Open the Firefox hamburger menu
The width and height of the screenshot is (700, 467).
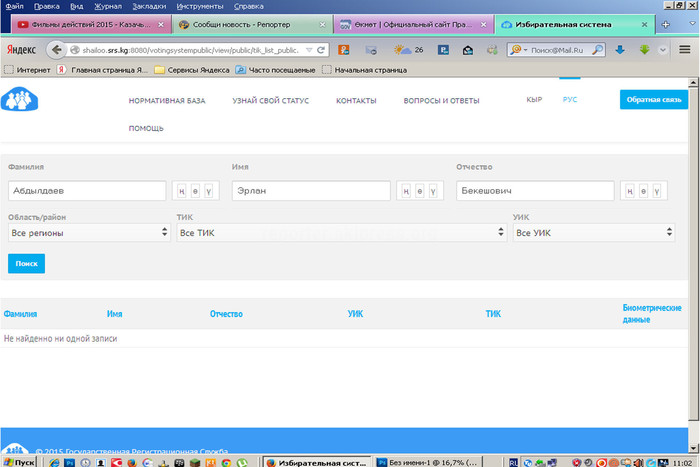pyautogui.click(x=685, y=49)
